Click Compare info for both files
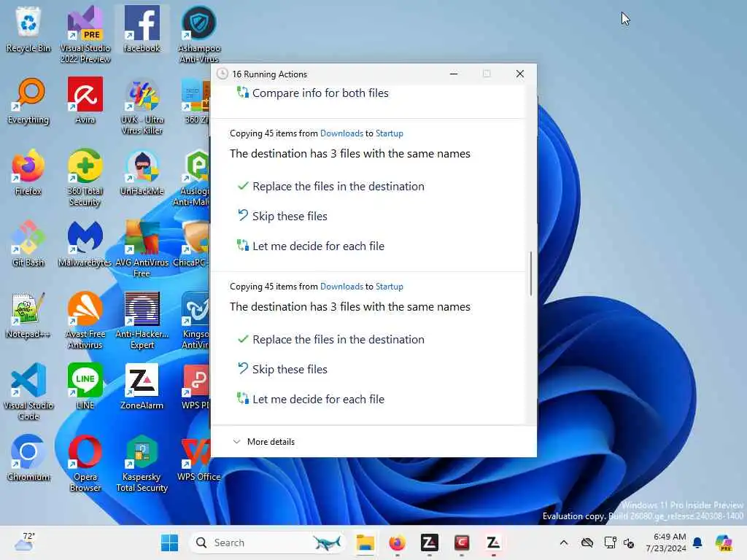The width and height of the screenshot is (747, 560). point(312,93)
